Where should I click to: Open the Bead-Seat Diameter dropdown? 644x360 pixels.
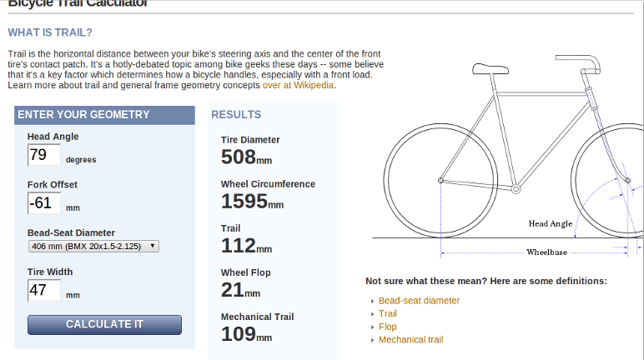coord(93,246)
